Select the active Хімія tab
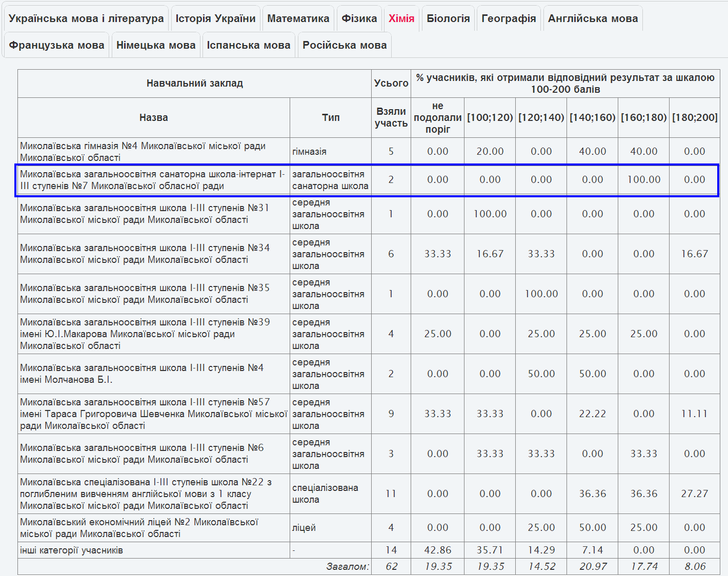The height and width of the screenshot is (576, 728). 401,18
